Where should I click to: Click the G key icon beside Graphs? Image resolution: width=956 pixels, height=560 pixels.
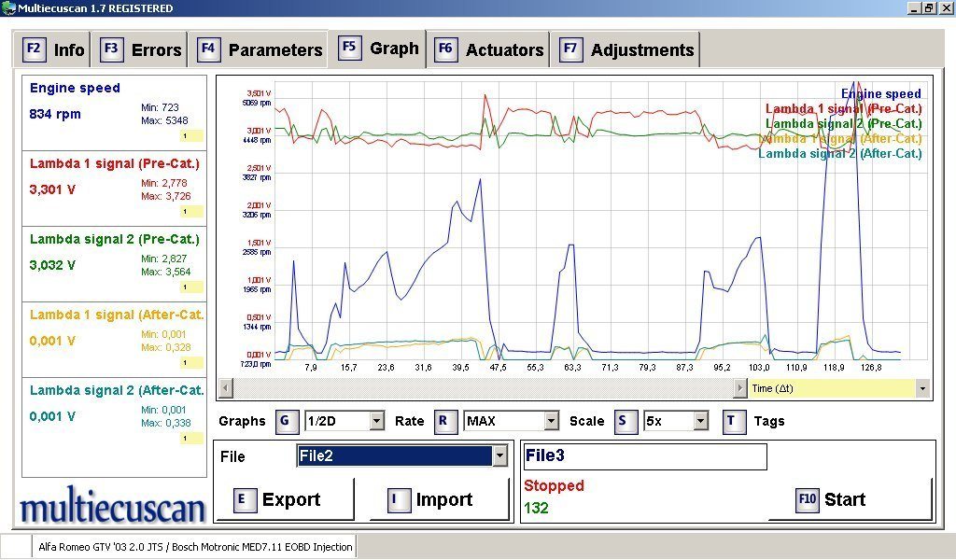pyautogui.click(x=287, y=421)
